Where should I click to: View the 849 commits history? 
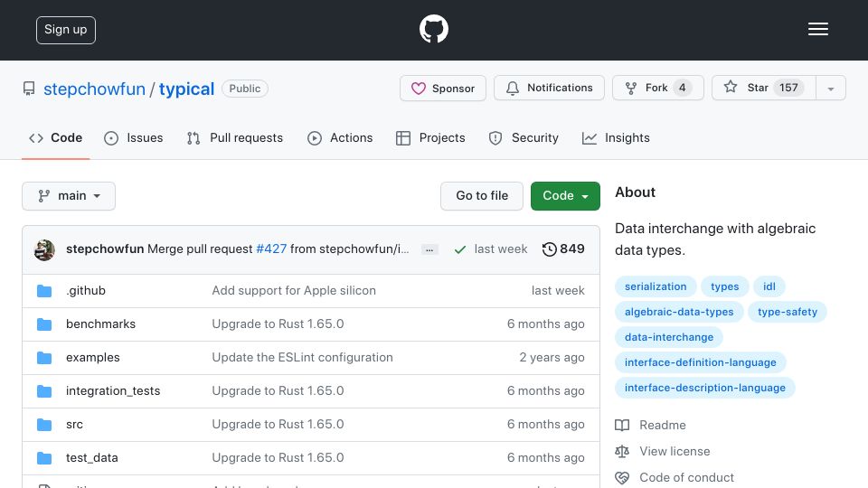[x=563, y=249]
